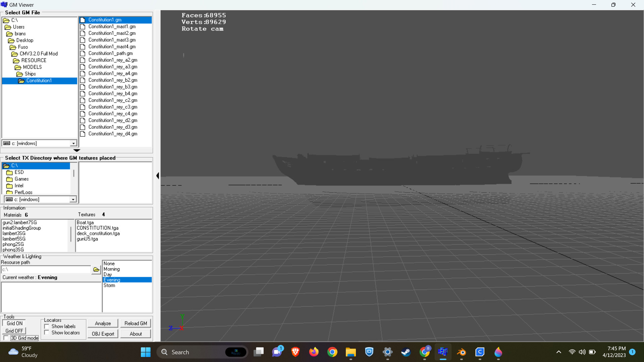Show hidden system tray icons
Viewport: 644px width, 362px height.
(x=559, y=352)
